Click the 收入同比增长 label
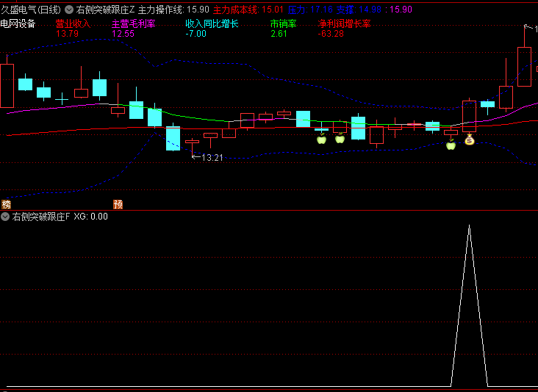 tap(212, 23)
